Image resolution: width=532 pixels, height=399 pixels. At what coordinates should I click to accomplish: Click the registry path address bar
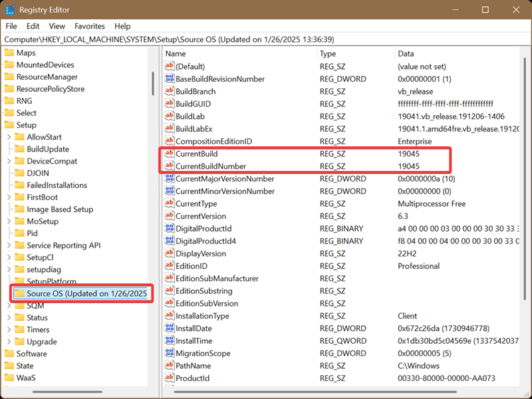click(x=266, y=39)
